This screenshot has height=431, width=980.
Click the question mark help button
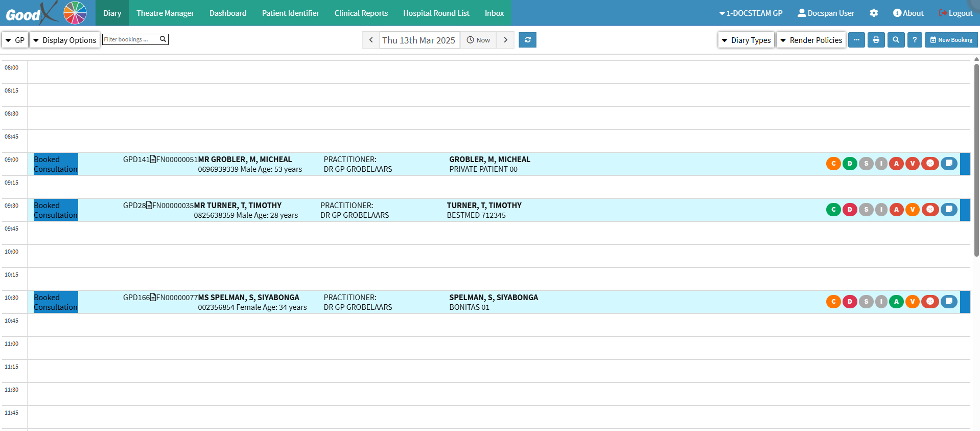tap(915, 40)
